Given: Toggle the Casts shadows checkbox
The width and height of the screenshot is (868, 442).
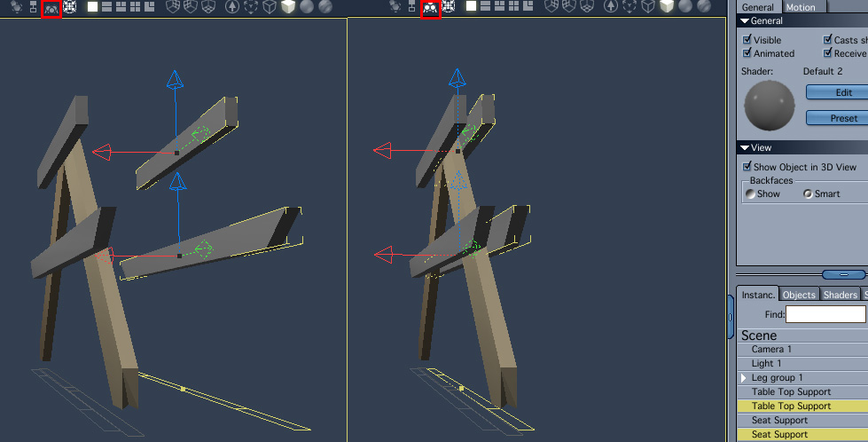Looking at the screenshot, I should 827,39.
